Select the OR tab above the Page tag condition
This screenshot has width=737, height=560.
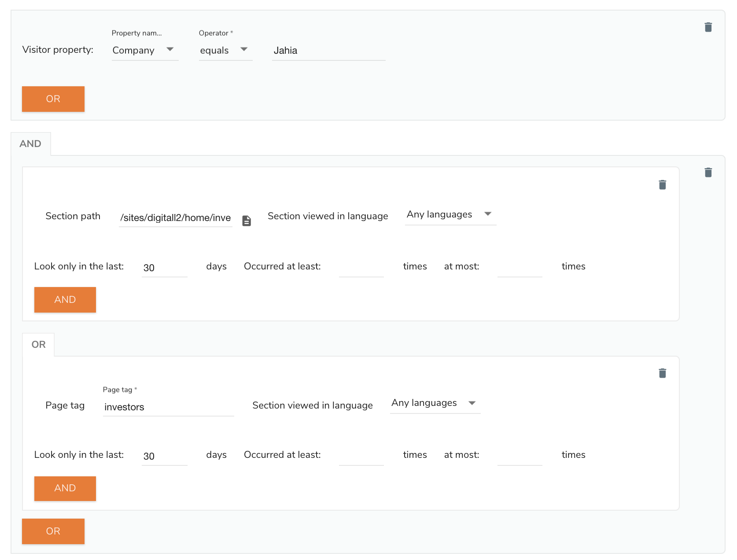click(x=38, y=344)
